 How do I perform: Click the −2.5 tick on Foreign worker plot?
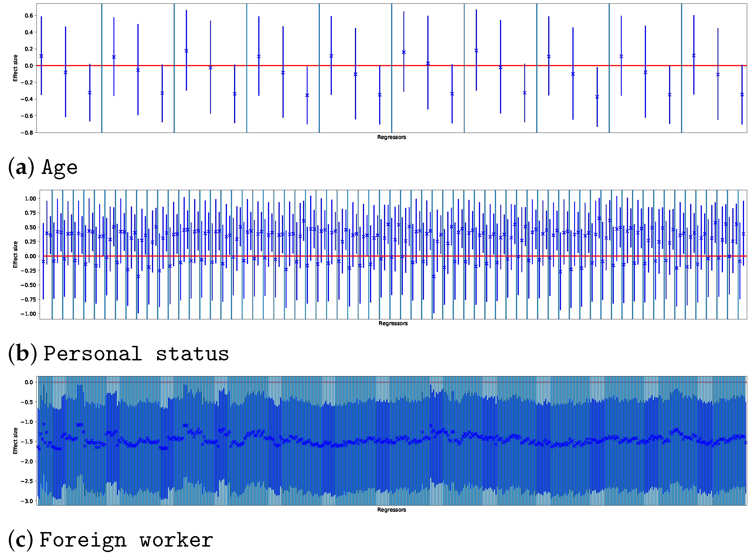(x=27, y=481)
